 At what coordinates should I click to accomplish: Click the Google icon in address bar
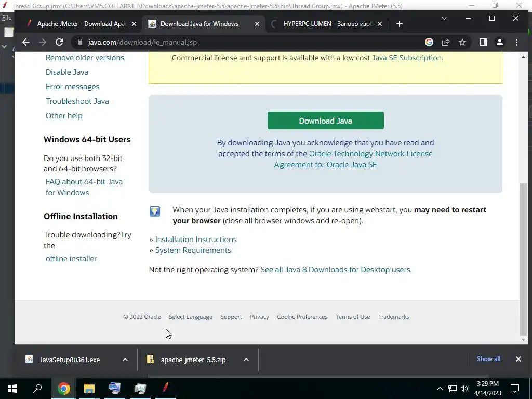(429, 42)
